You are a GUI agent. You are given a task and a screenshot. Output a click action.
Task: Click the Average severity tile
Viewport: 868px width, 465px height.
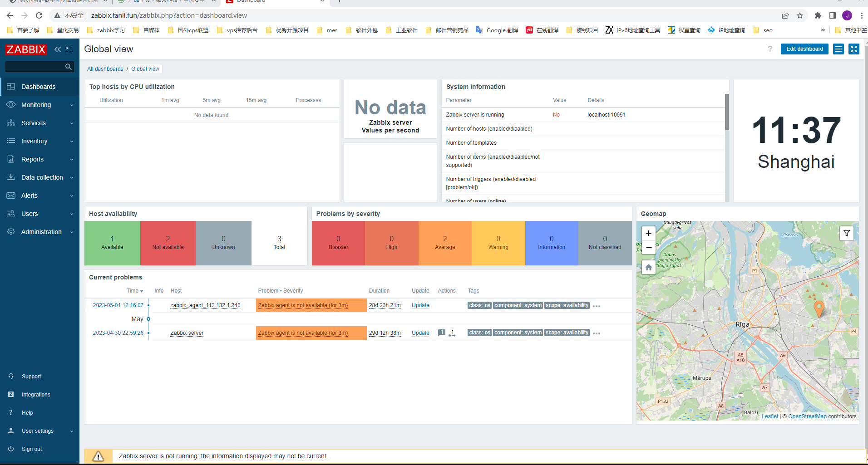point(445,243)
